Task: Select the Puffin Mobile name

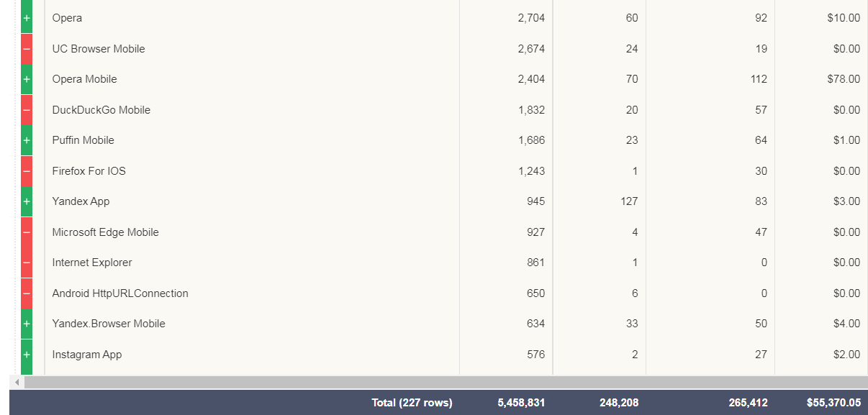Action: click(83, 140)
